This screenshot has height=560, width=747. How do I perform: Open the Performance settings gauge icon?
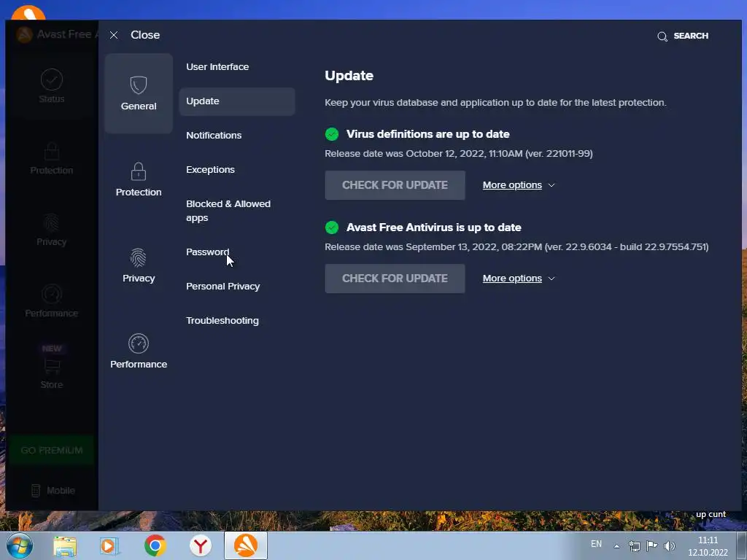click(138, 343)
